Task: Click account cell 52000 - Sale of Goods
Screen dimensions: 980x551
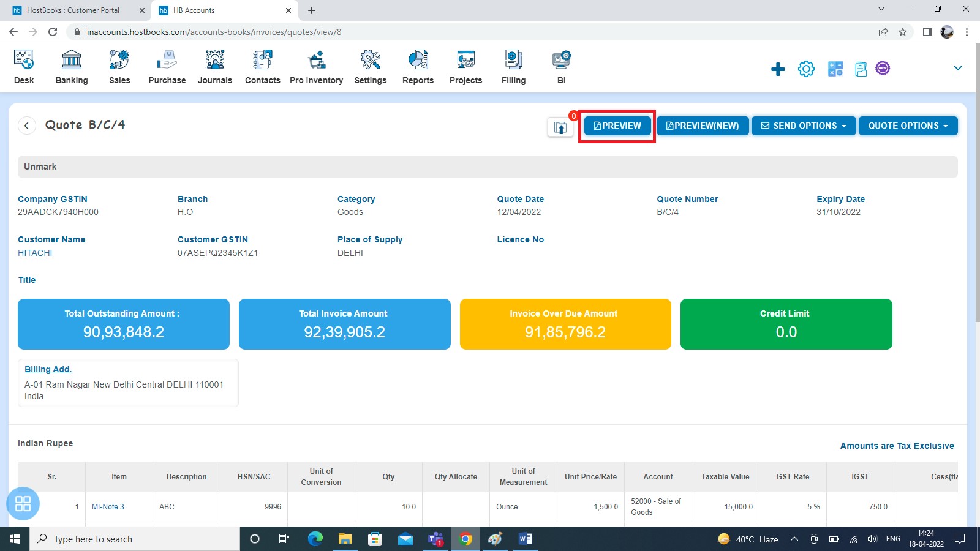Action: pos(658,507)
